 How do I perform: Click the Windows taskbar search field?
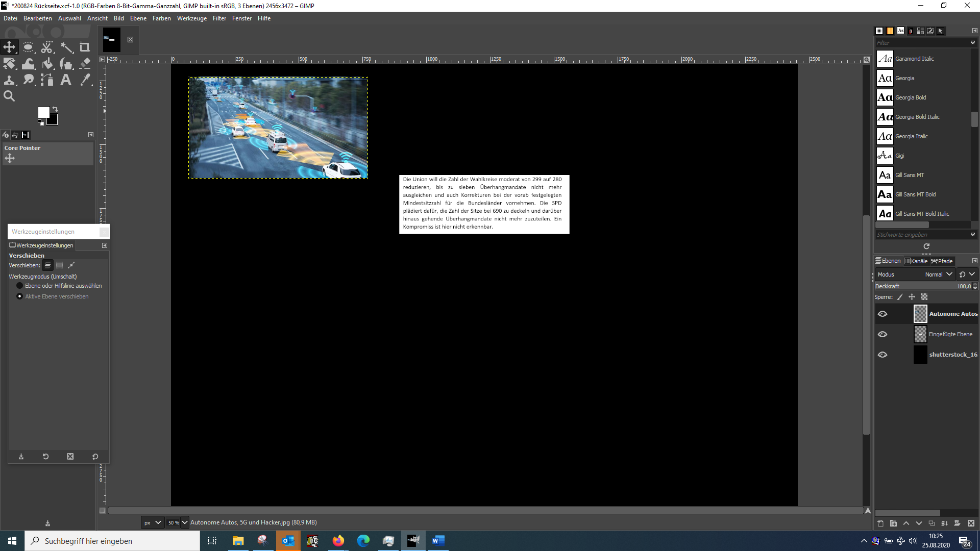112,541
